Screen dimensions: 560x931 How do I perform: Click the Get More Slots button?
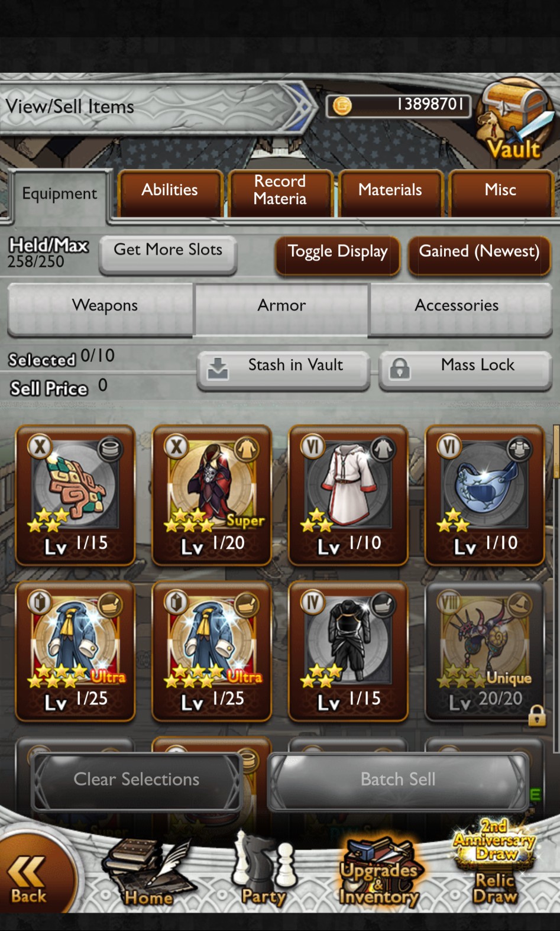[x=168, y=254]
